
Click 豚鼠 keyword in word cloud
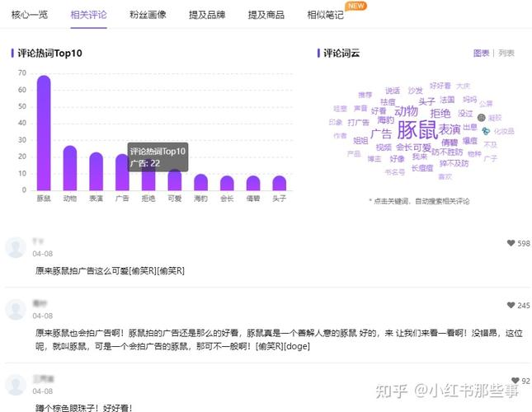[x=417, y=129]
